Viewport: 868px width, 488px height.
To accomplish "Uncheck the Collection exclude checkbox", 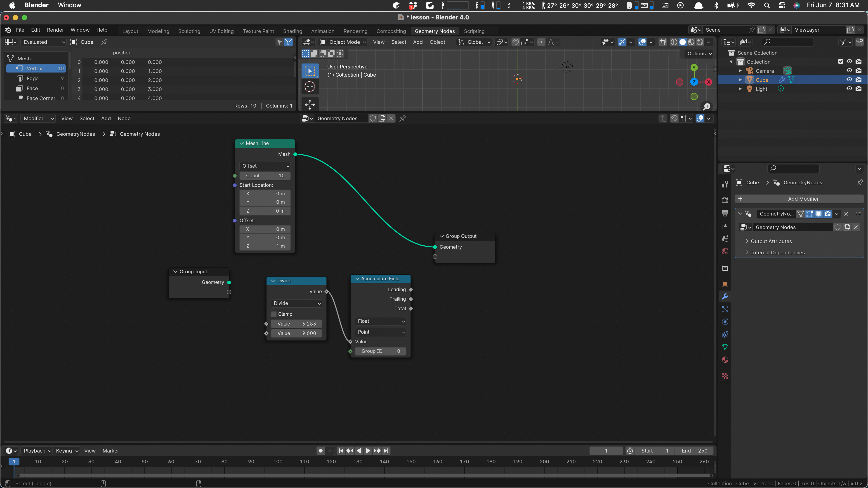I will [x=840, y=61].
